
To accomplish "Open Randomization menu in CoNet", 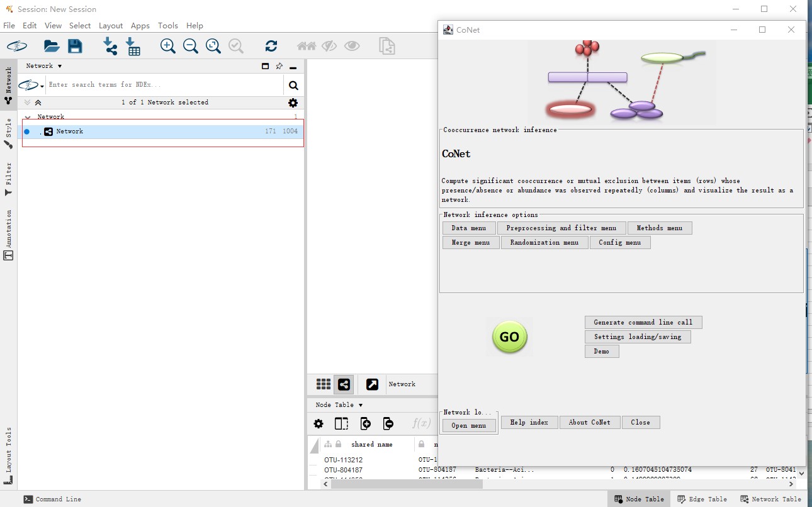I will point(544,242).
